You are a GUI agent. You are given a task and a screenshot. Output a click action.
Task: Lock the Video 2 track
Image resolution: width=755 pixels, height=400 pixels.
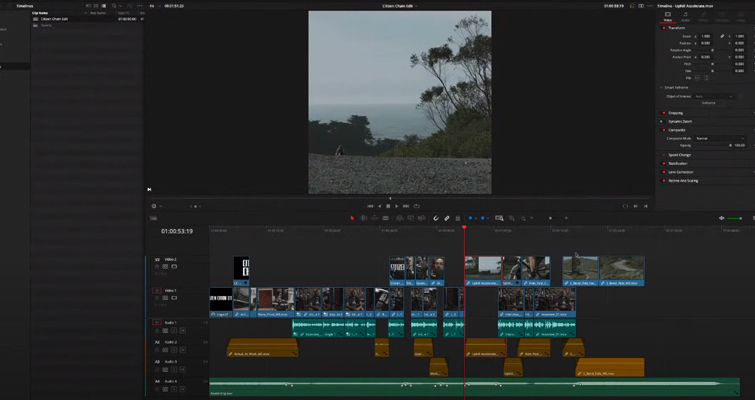tap(156, 267)
